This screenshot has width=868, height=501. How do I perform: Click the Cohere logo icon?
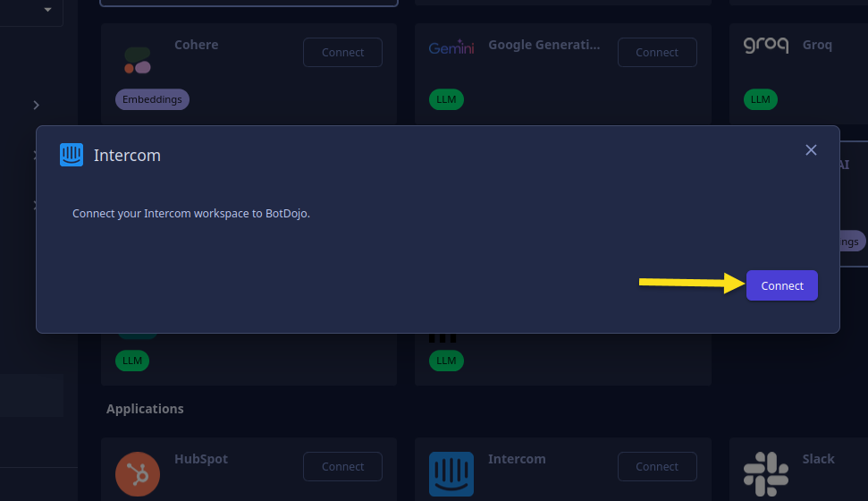[138, 60]
